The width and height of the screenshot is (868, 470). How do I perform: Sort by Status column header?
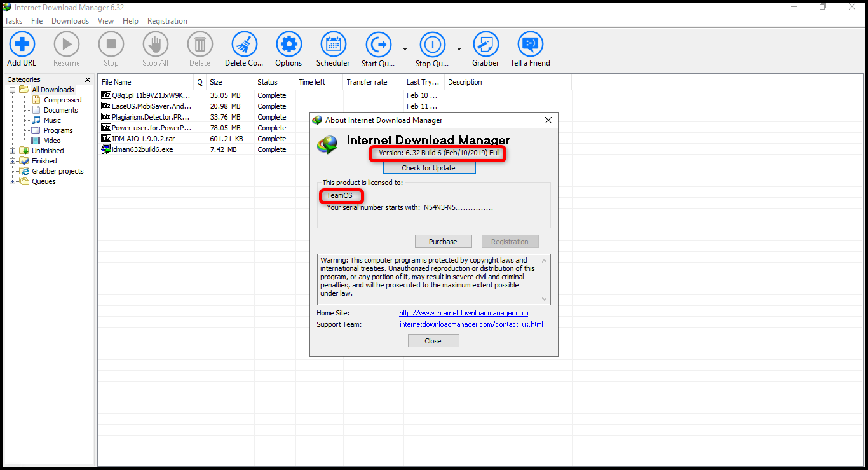coord(275,82)
